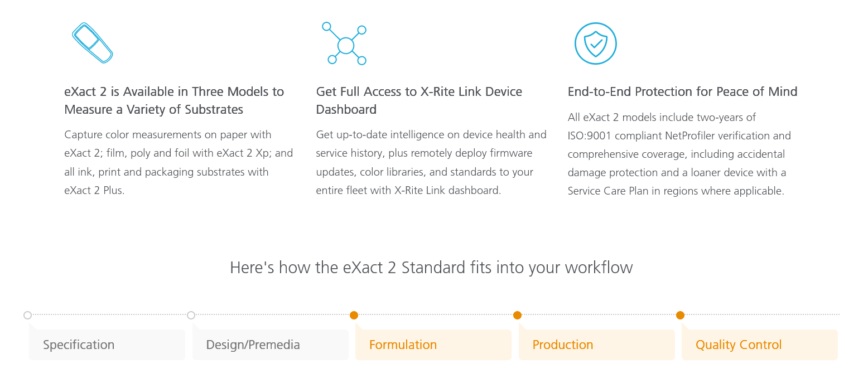The image size is (868, 378).
Task: Click the workflow section heading text
Action: (431, 268)
